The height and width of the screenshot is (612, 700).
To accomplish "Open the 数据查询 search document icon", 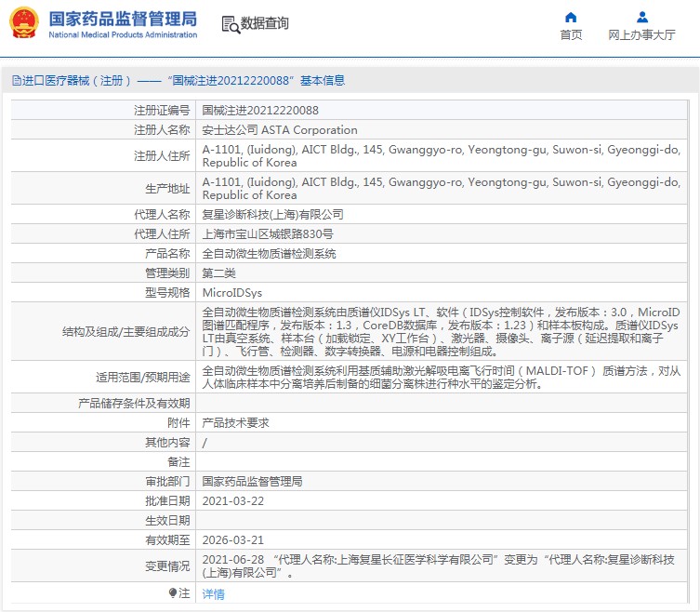I will [231, 24].
